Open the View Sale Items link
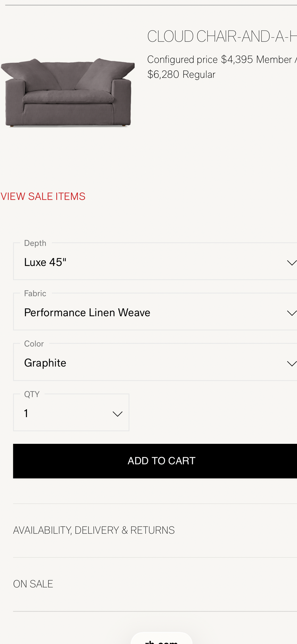The image size is (297, 644). click(x=43, y=196)
